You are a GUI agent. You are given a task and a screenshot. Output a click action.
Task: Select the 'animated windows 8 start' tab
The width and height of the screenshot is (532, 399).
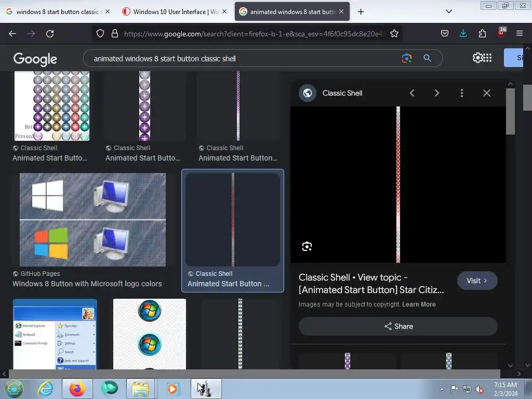[292, 11]
